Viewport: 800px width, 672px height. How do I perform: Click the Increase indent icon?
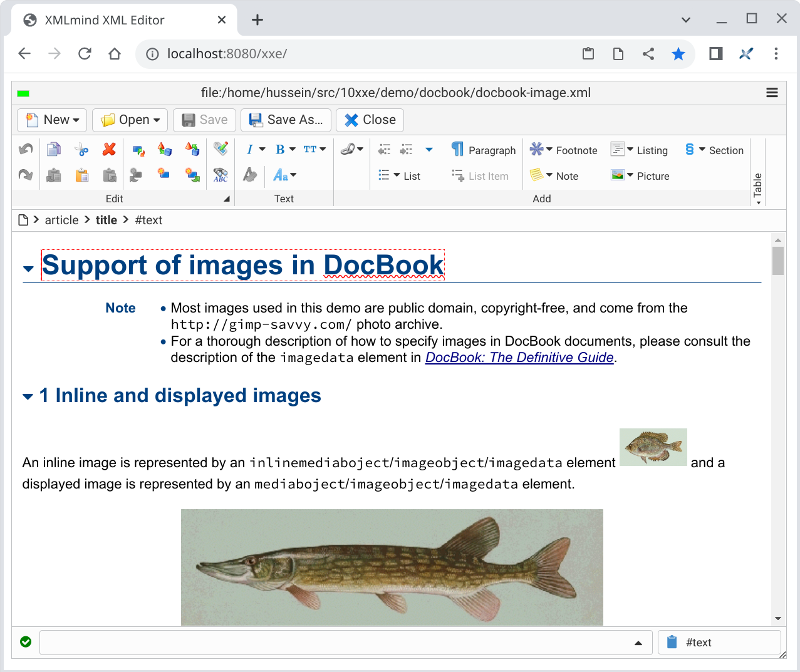coord(407,149)
